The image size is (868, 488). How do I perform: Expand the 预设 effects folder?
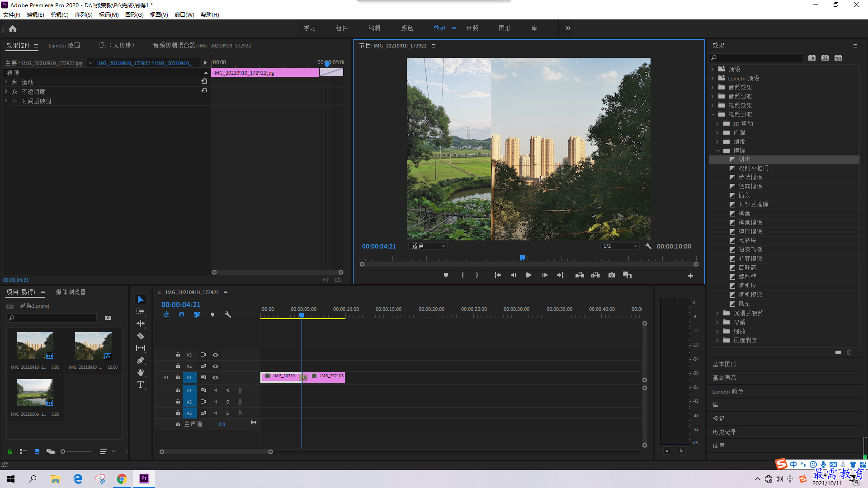pos(712,69)
